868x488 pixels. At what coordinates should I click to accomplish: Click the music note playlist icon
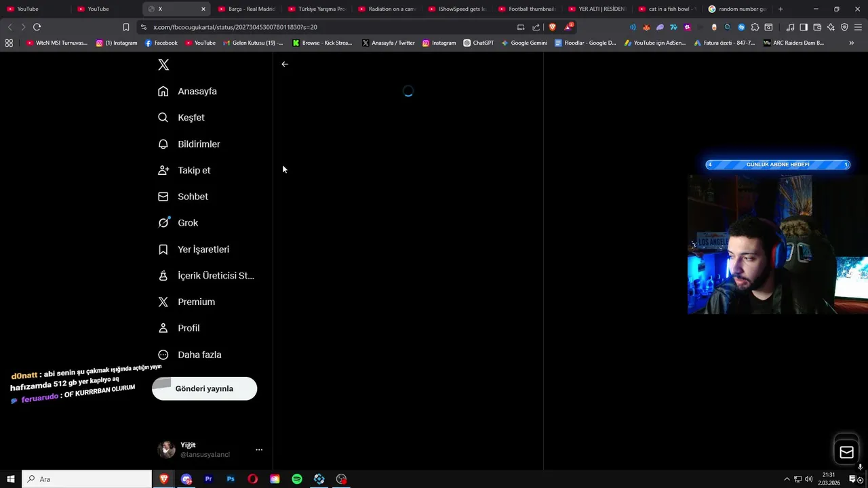(790, 27)
